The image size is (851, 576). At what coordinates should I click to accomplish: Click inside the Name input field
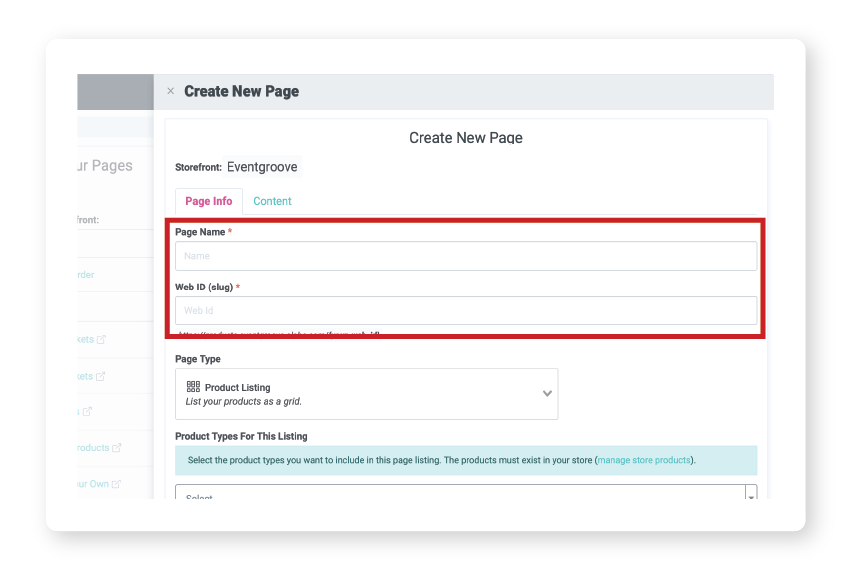pyautogui.click(x=465, y=255)
